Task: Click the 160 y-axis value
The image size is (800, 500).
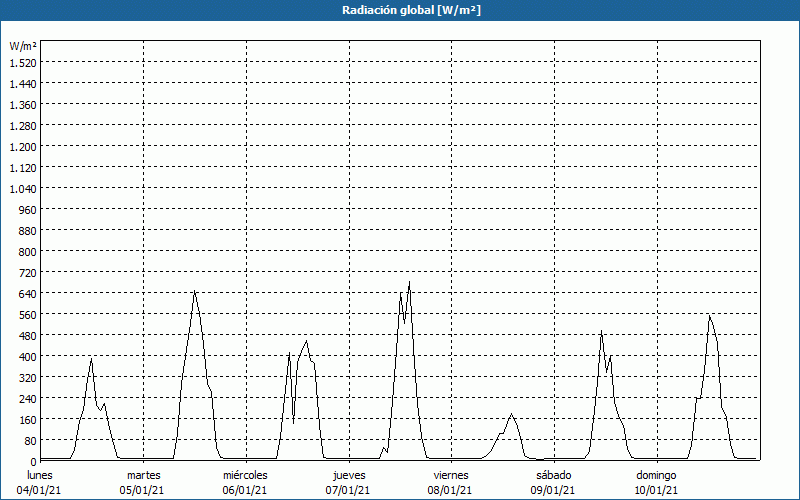Action: [28, 419]
